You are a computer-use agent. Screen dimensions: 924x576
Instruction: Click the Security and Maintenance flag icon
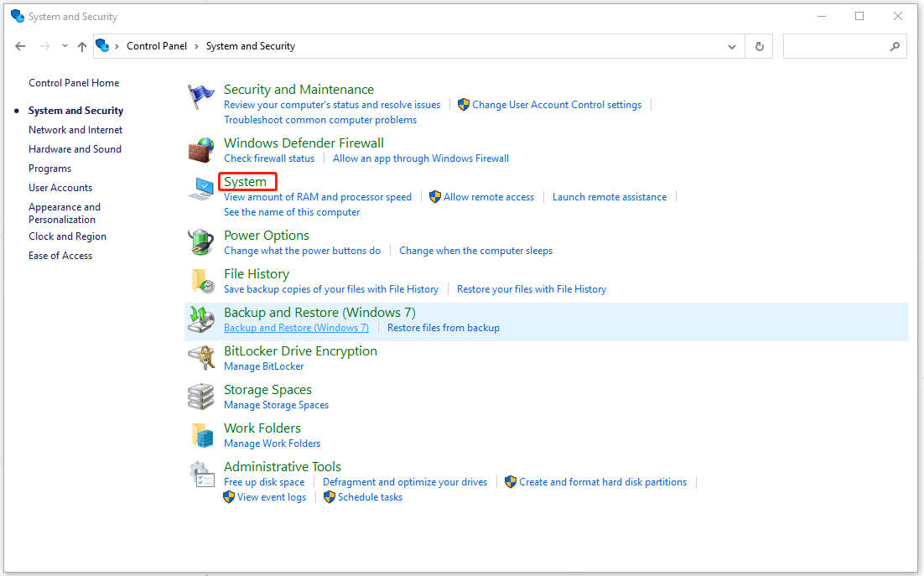(x=201, y=96)
